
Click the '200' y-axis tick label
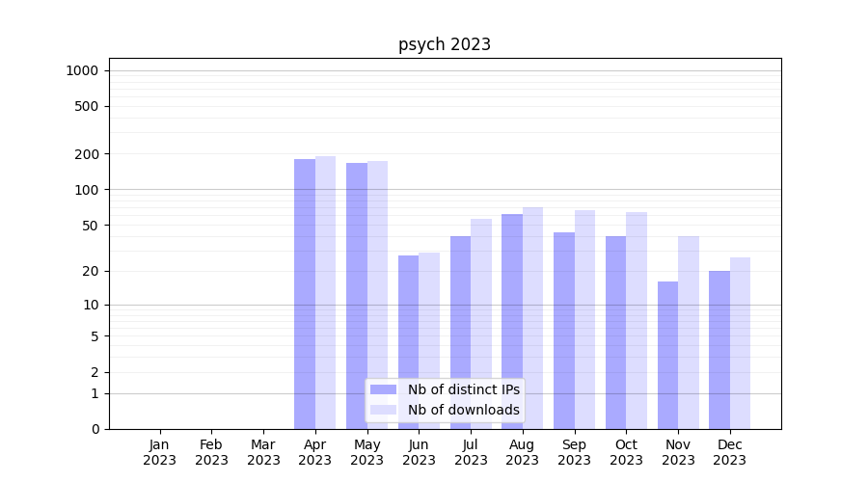pos(88,154)
